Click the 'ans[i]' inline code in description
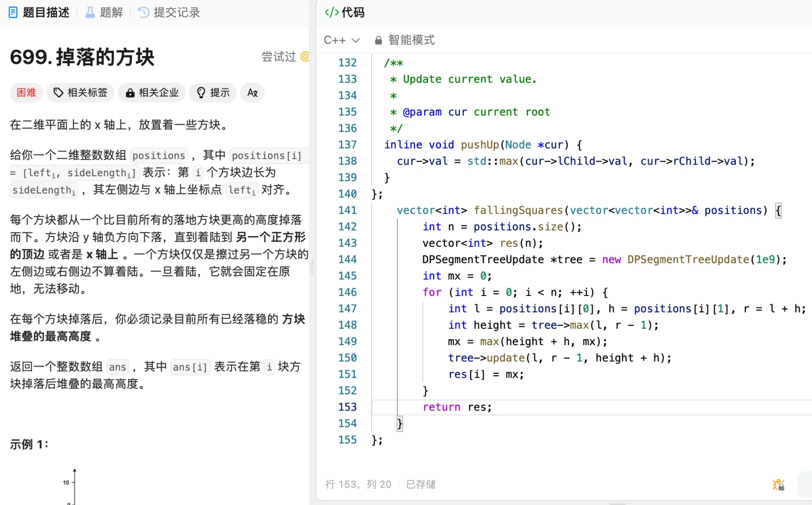812x505 pixels. click(x=190, y=367)
